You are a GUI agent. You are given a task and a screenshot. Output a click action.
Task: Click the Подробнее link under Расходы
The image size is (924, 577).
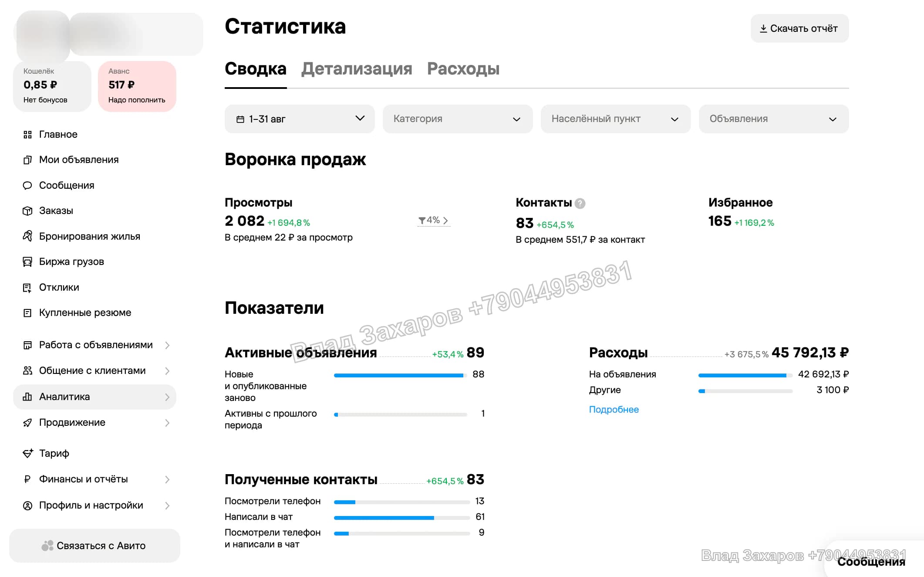pos(614,410)
